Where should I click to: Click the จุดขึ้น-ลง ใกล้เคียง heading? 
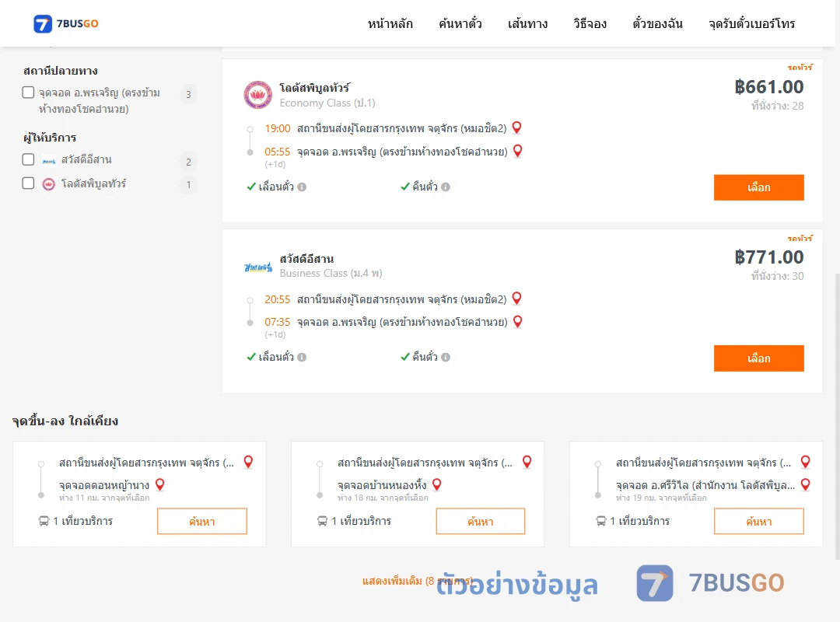(65, 421)
